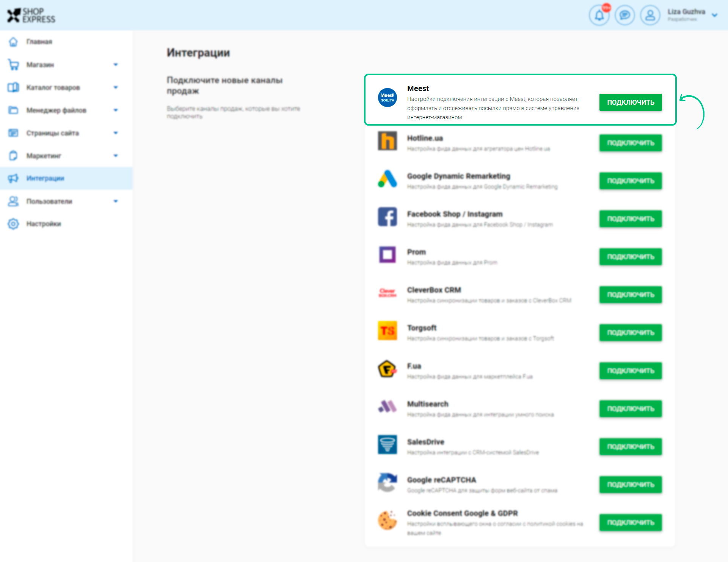
Task: Connect the Multisearch integration
Action: pyautogui.click(x=631, y=408)
